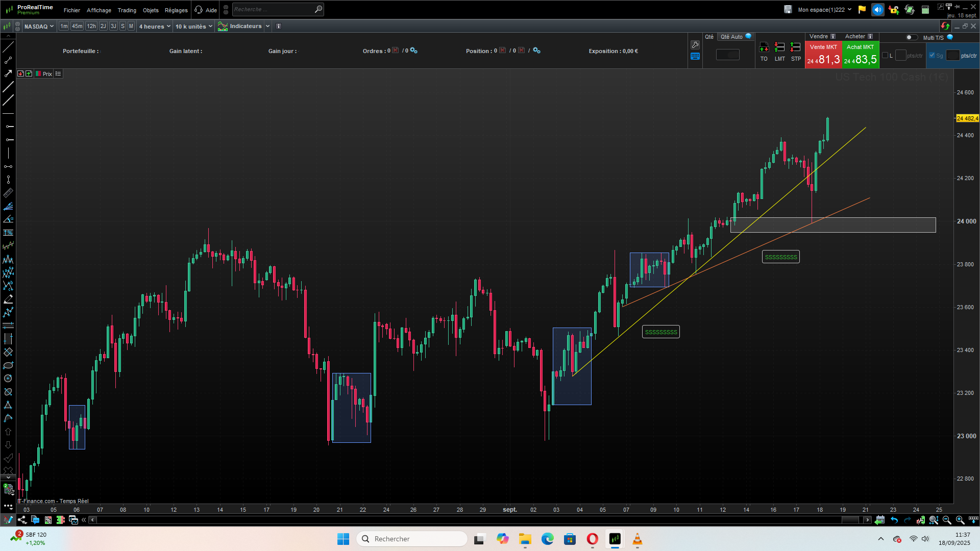Click the Recherche search field
The width and height of the screenshot is (980, 551).
(273, 9)
